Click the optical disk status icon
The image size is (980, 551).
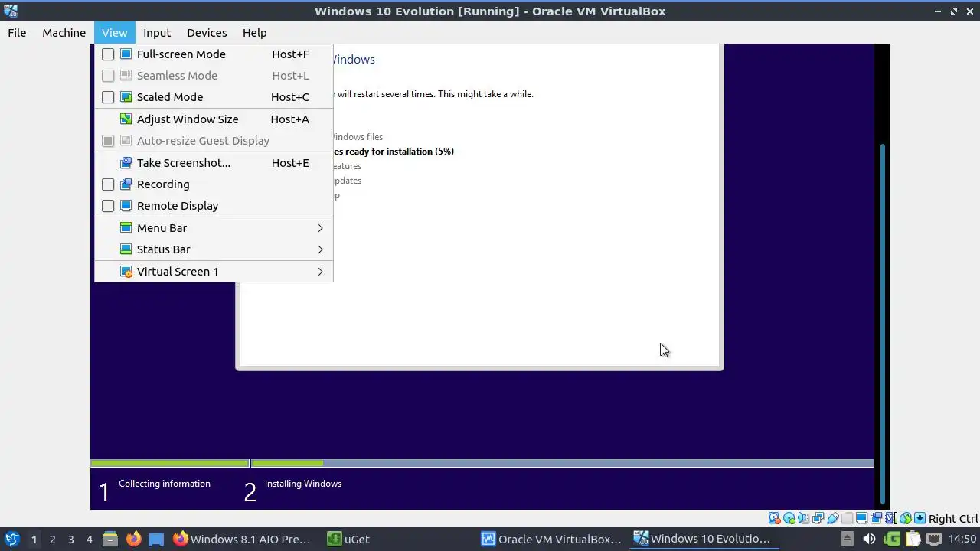coord(789,518)
